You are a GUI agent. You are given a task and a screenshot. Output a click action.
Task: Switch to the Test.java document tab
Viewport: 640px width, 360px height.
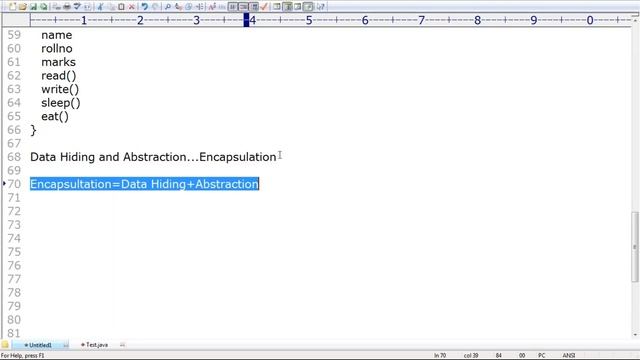pos(94,345)
